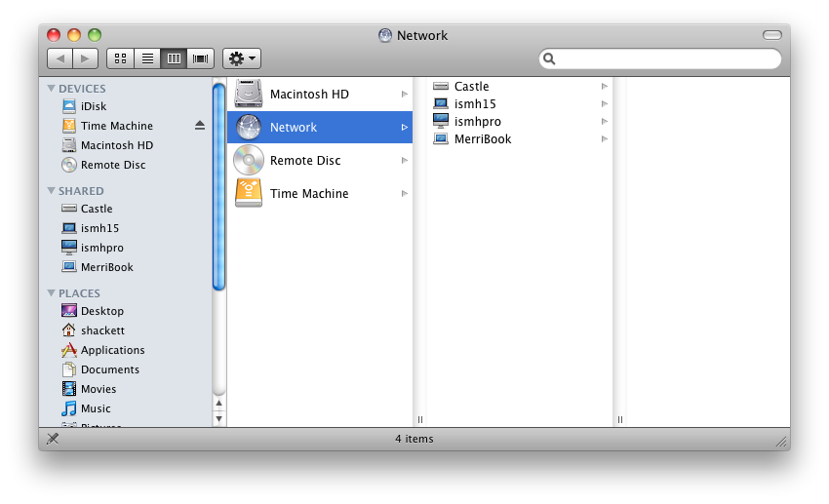Viewport: 829px width, 504px height.
Task: Switch to icon view
Action: 121,58
